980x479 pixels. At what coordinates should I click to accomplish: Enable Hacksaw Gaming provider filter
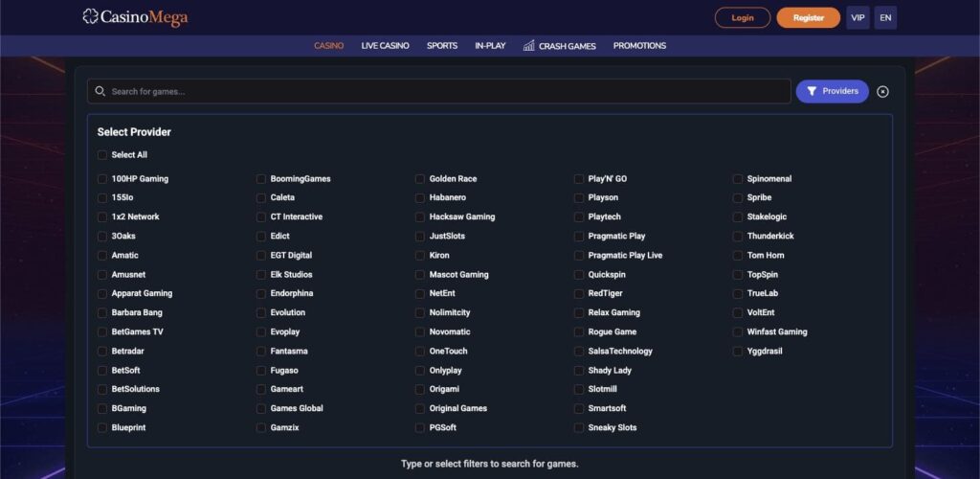click(420, 217)
